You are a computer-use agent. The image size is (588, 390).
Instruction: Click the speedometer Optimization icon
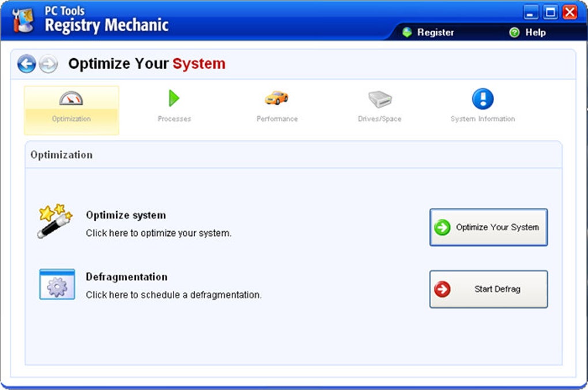click(x=71, y=98)
